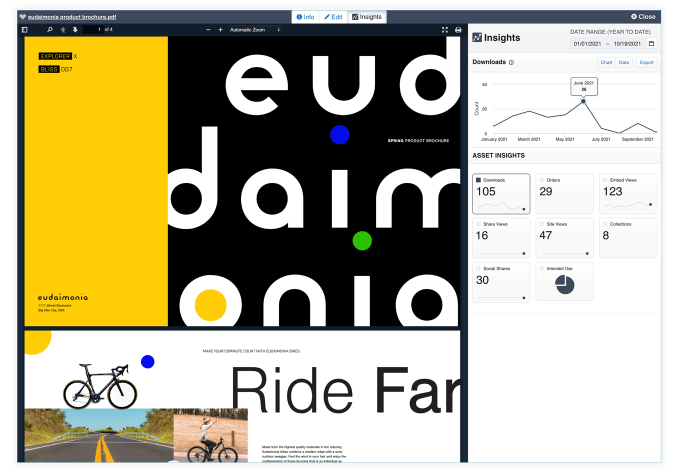Click the heart favorite icon beside filename
678x472 pixels.
pyautogui.click(x=22, y=17)
